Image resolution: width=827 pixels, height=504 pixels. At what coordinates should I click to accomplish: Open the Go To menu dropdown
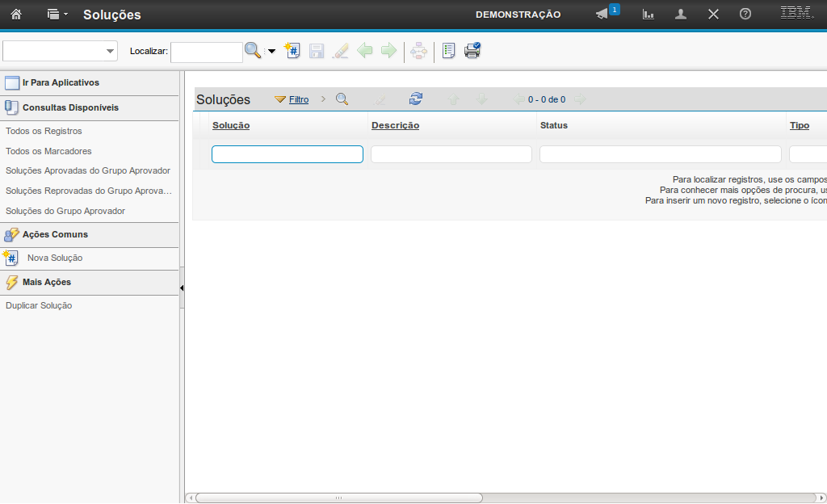click(x=57, y=15)
